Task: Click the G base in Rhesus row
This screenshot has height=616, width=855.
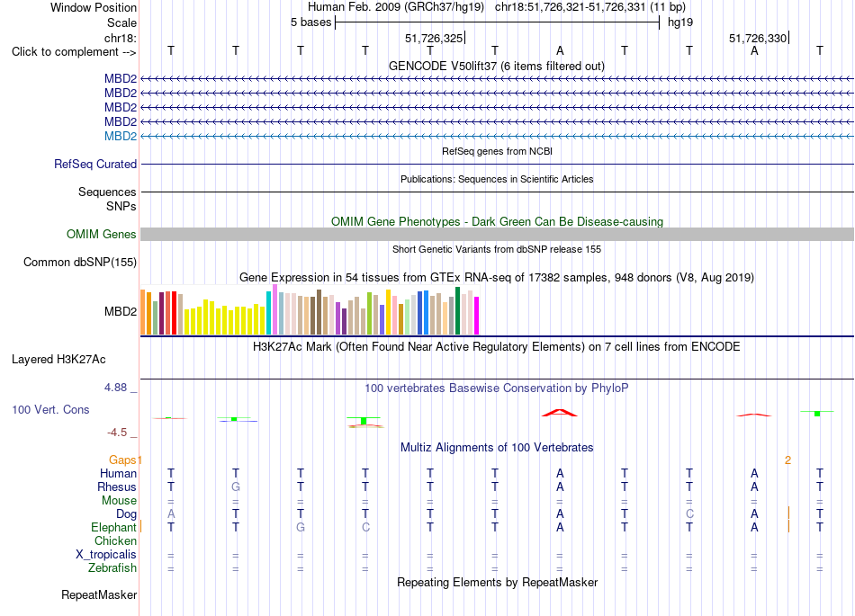Action: click(x=236, y=487)
